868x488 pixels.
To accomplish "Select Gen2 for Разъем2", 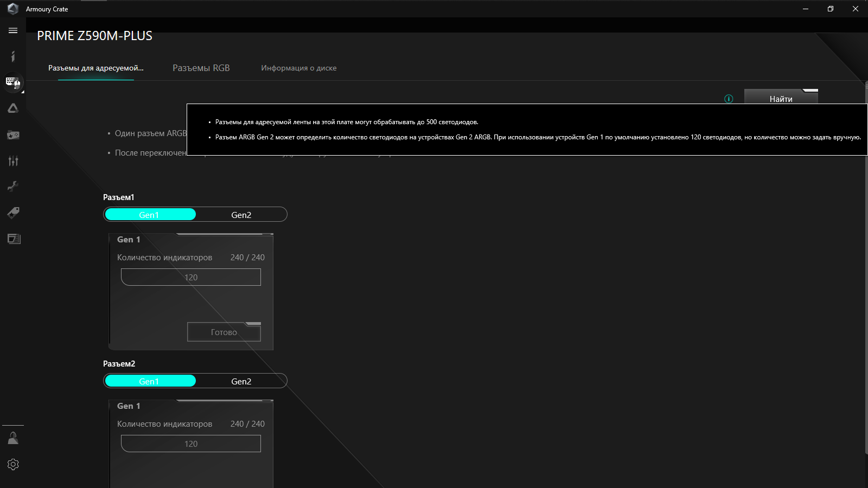I will pos(241,381).
